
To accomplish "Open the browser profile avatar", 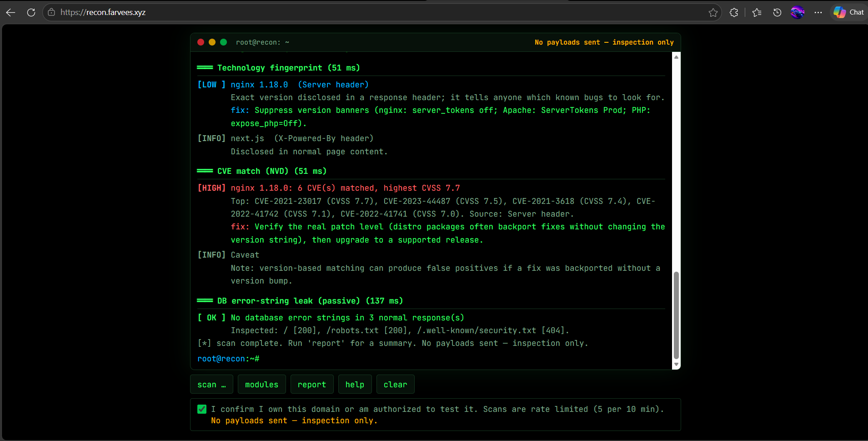I will (x=798, y=12).
